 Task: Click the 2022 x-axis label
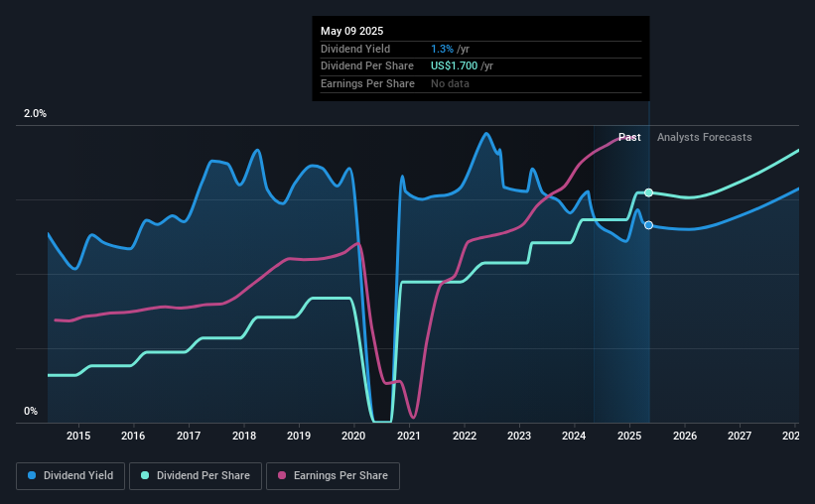465,436
